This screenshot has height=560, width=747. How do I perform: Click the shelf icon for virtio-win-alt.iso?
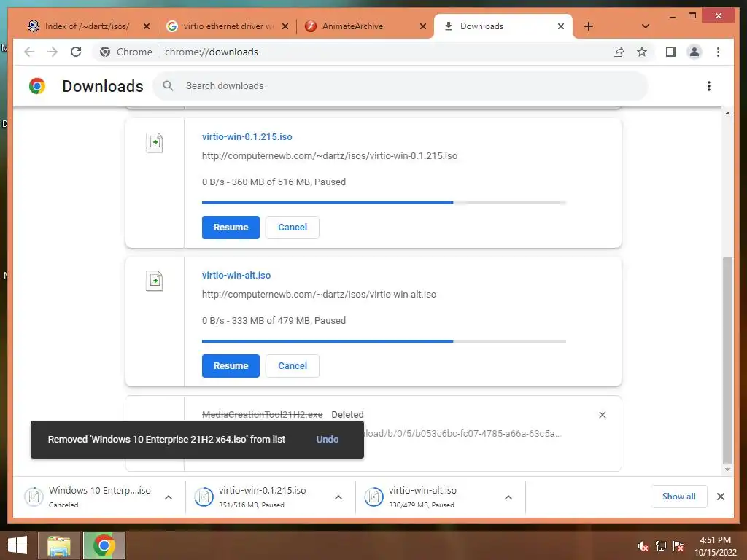point(374,497)
